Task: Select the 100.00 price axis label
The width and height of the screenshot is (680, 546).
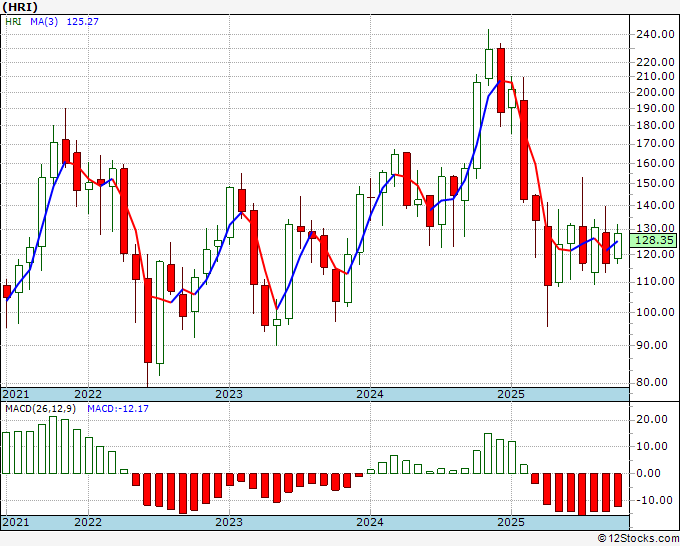Action: [x=655, y=312]
